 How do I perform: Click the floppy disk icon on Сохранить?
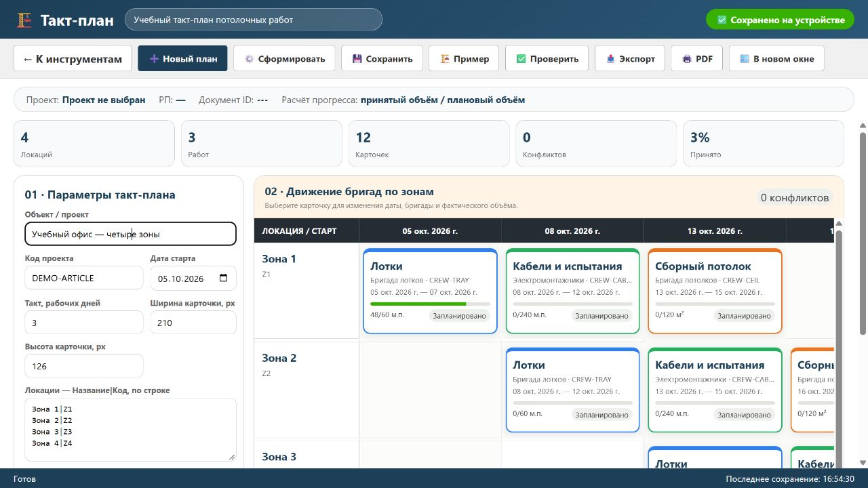pyautogui.click(x=357, y=59)
